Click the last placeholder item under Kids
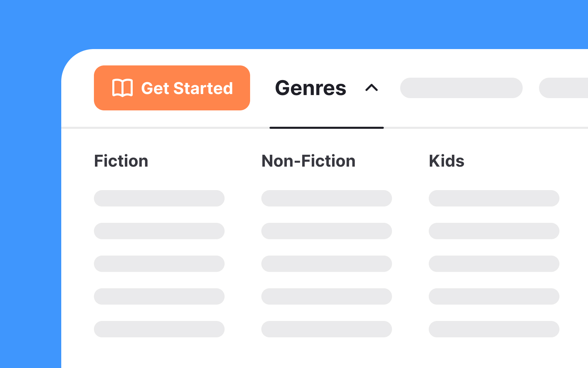The image size is (588, 368). (x=494, y=329)
